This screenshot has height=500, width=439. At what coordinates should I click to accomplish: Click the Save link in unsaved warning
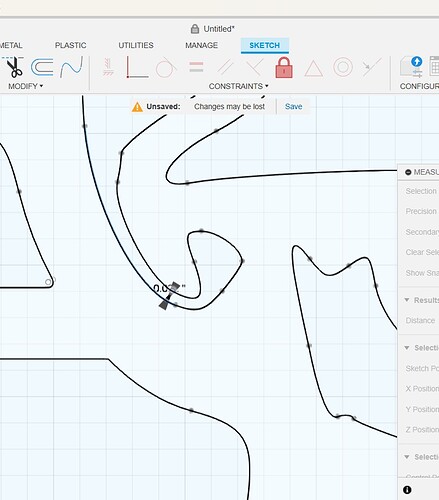coord(293,106)
